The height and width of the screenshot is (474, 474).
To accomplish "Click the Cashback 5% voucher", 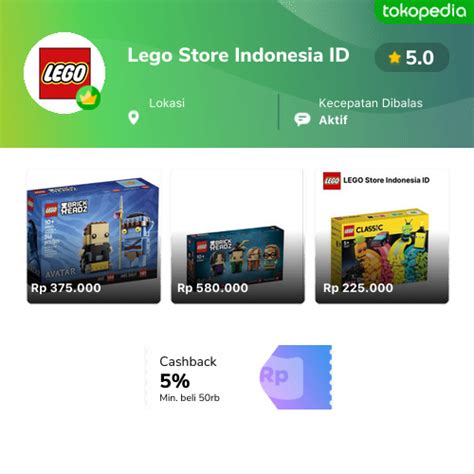I will click(x=238, y=377).
